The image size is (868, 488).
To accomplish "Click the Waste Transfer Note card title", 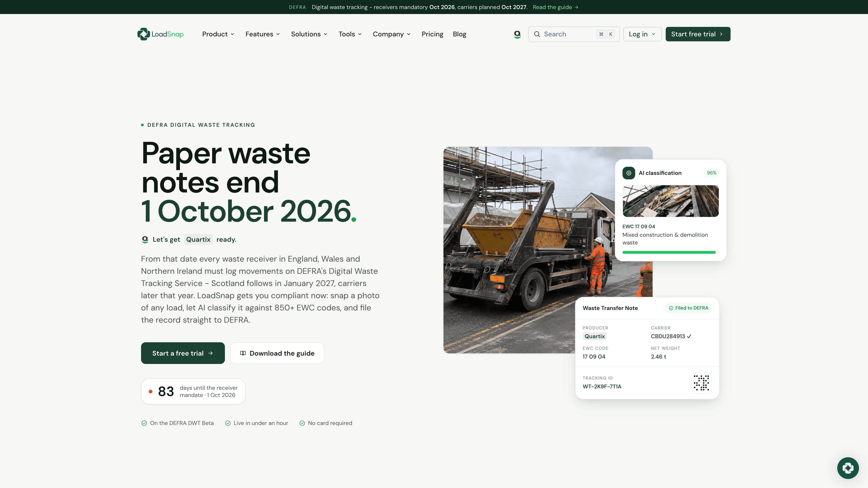I will click(x=610, y=308).
